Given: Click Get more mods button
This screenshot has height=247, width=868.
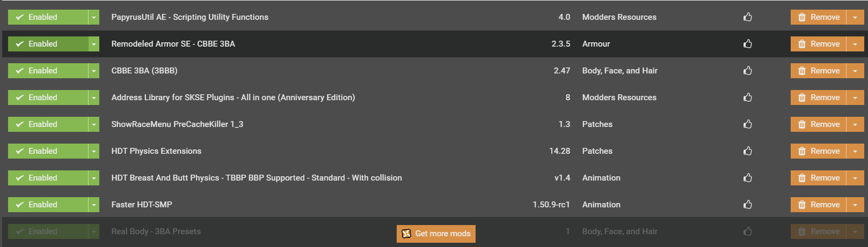Looking at the screenshot, I should tap(436, 234).
